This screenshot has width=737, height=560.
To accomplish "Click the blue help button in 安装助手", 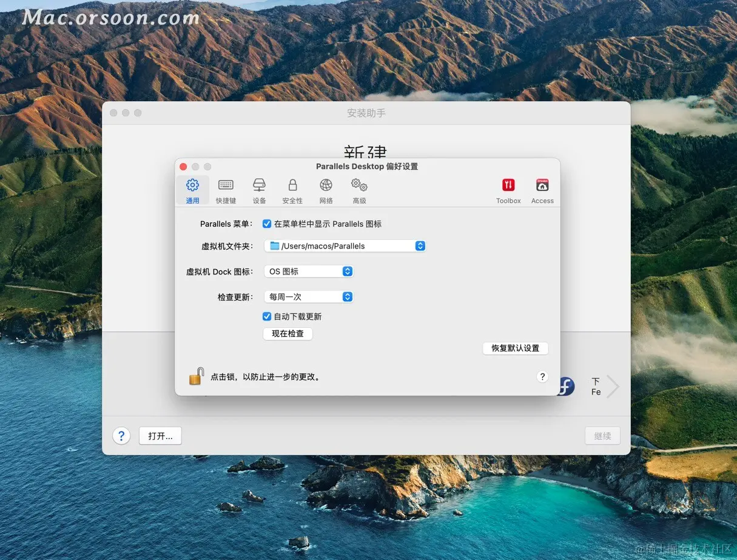I will coord(121,436).
